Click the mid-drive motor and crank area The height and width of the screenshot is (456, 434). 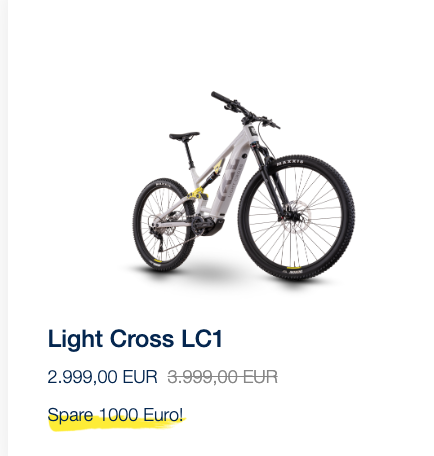coord(207,226)
